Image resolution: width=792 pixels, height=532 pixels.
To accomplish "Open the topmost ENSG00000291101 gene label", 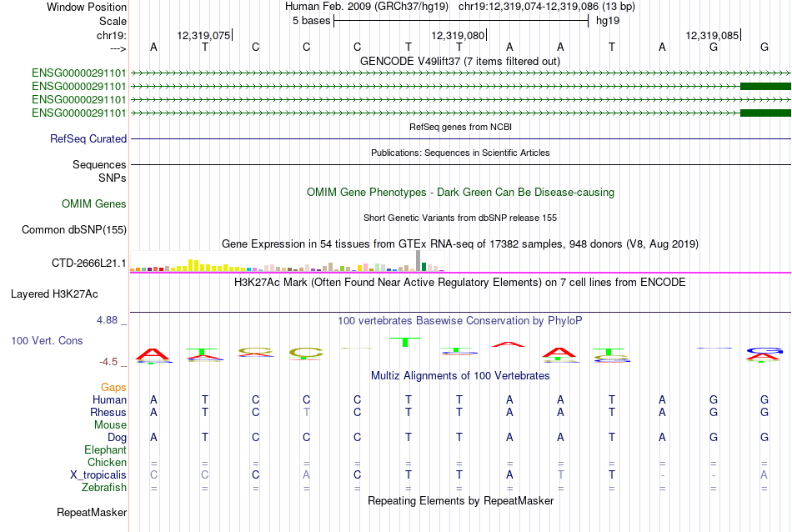I will (79, 73).
